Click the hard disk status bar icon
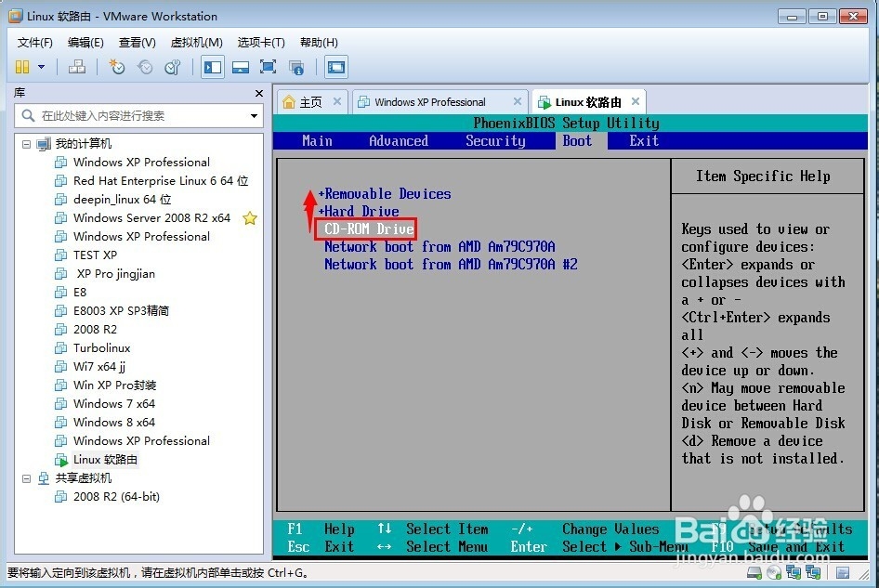 pyautogui.click(x=754, y=572)
